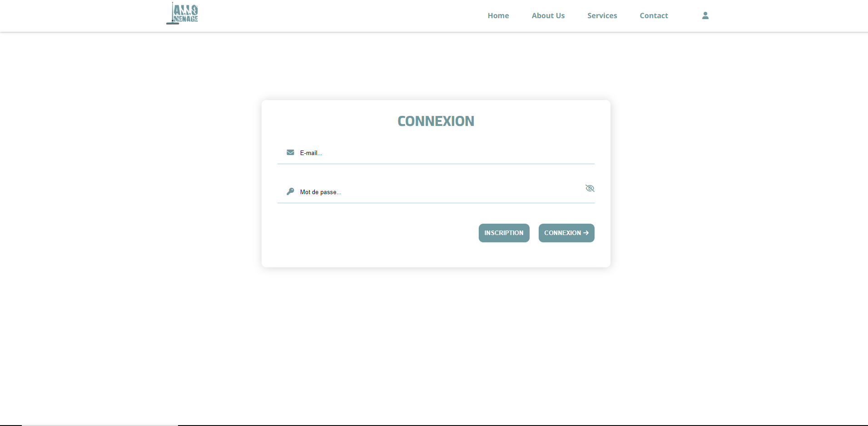Go to the Home page
This screenshot has width=868, height=426.
[x=498, y=15]
